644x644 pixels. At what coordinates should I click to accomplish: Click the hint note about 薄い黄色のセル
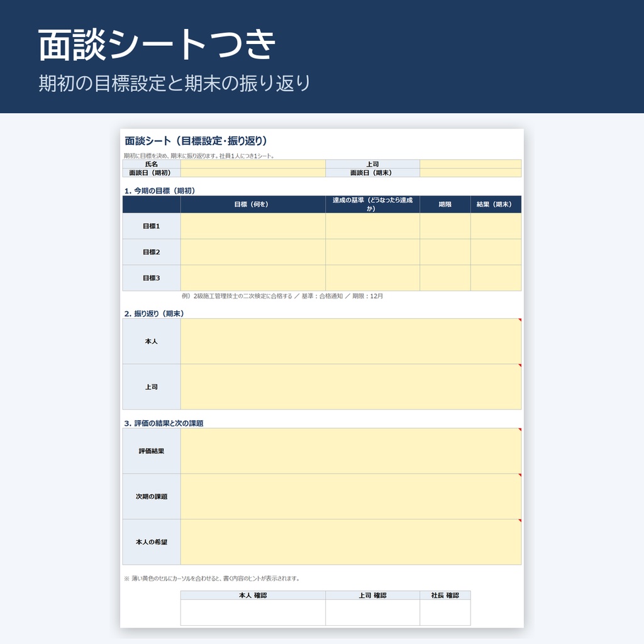coord(212,579)
